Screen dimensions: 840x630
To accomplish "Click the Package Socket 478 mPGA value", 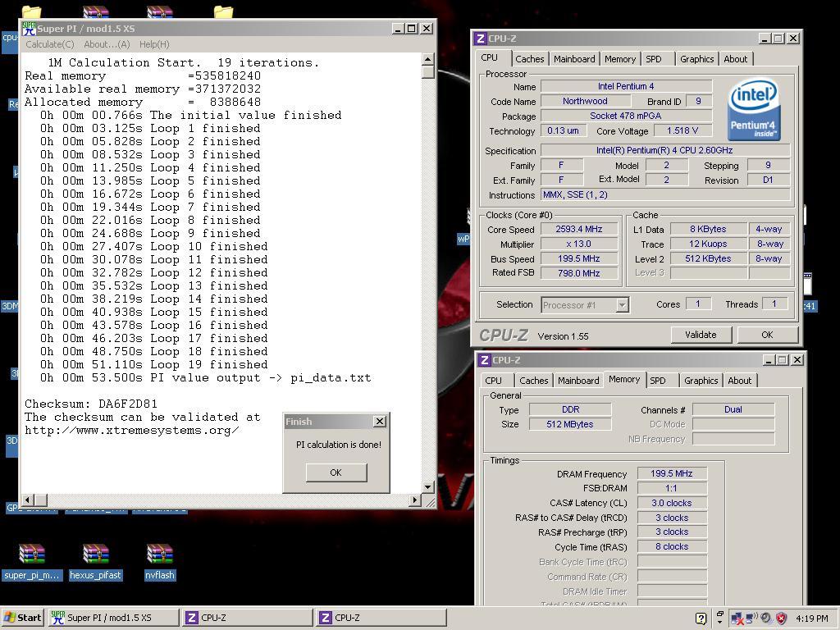I will [626, 116].
